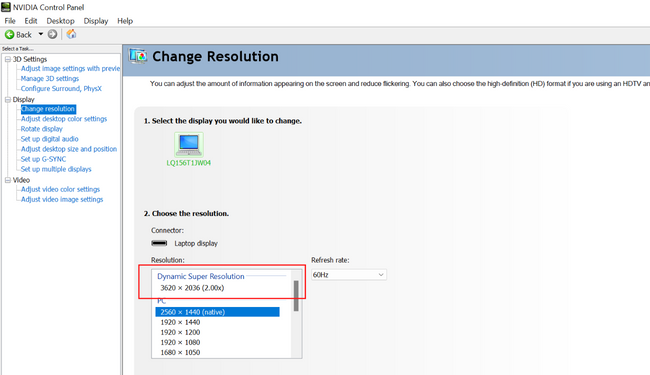The width and height of the screenshot is (650, 375).
Task: Open Adjust desktop size and position
Action: pos(69,149)
